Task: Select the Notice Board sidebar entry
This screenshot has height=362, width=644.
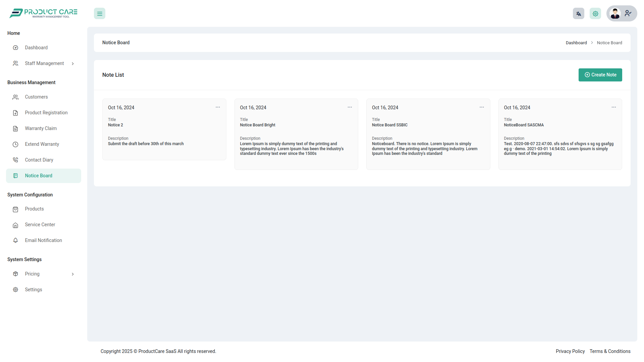Action: [x=38, y=176]
